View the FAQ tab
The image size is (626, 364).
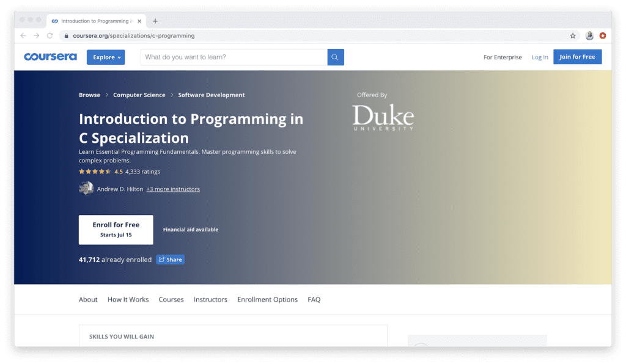coord(314,299)
